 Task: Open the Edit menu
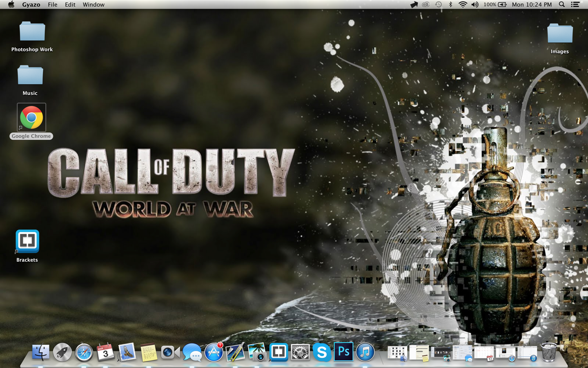70,4
